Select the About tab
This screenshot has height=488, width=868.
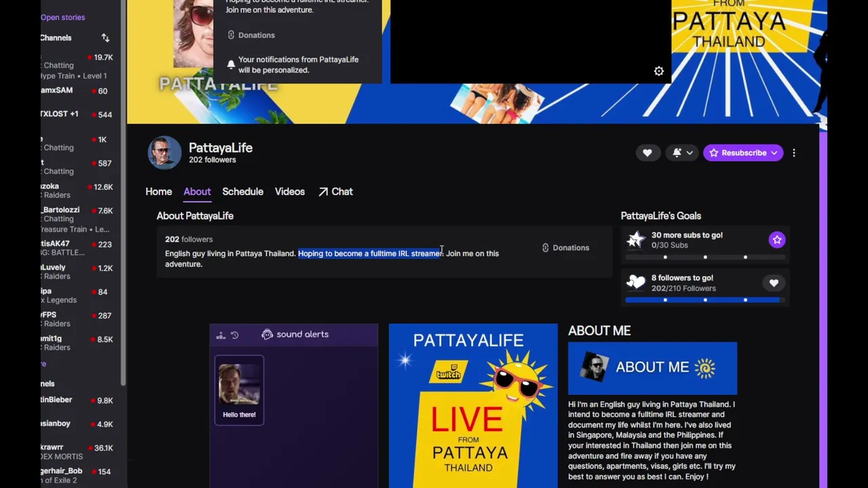(197, 192)
